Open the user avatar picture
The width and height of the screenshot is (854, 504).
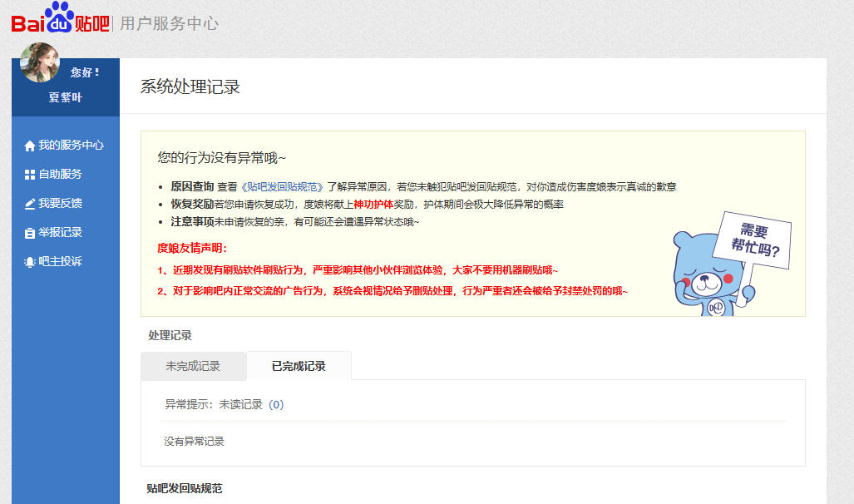coord(40,63)
